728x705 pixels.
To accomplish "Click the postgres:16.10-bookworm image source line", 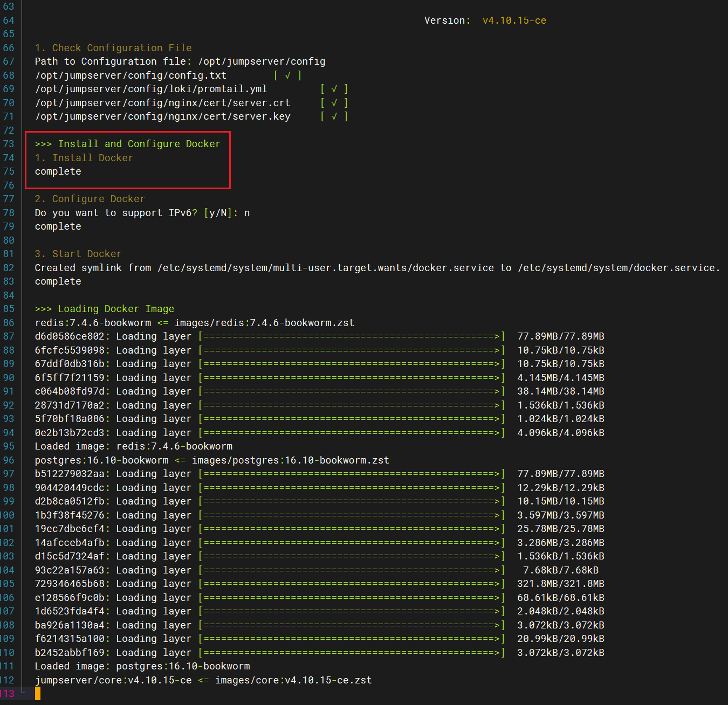I will pos(212,460).
